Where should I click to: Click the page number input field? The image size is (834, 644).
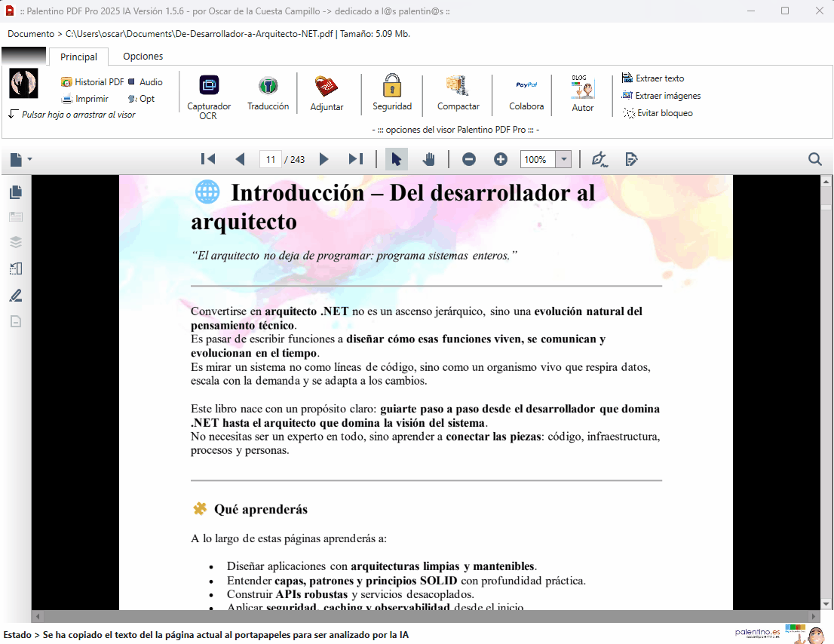[271, 159]
